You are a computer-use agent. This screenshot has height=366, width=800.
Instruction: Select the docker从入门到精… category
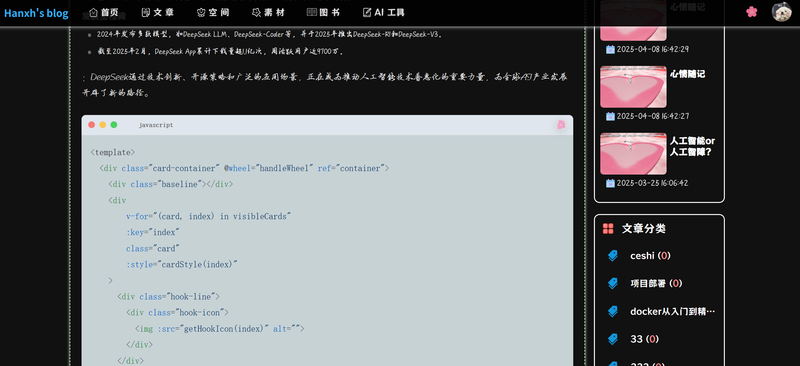click(672, 311)
